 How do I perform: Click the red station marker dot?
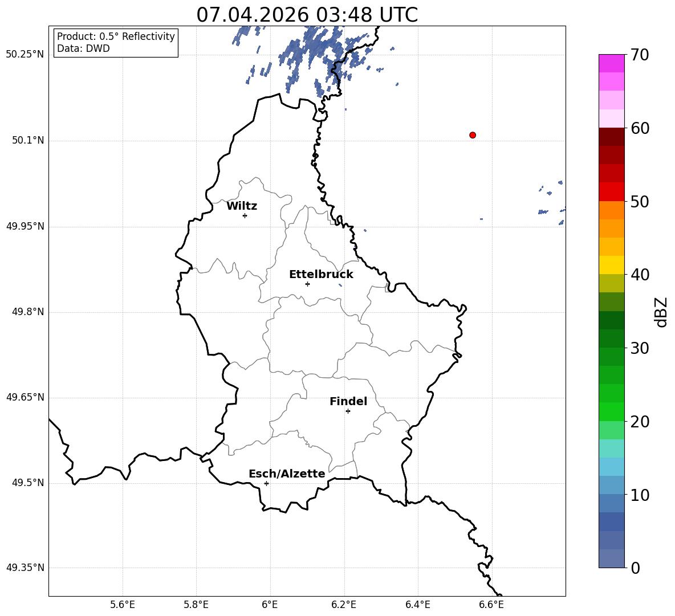click(x=473, y=135)
